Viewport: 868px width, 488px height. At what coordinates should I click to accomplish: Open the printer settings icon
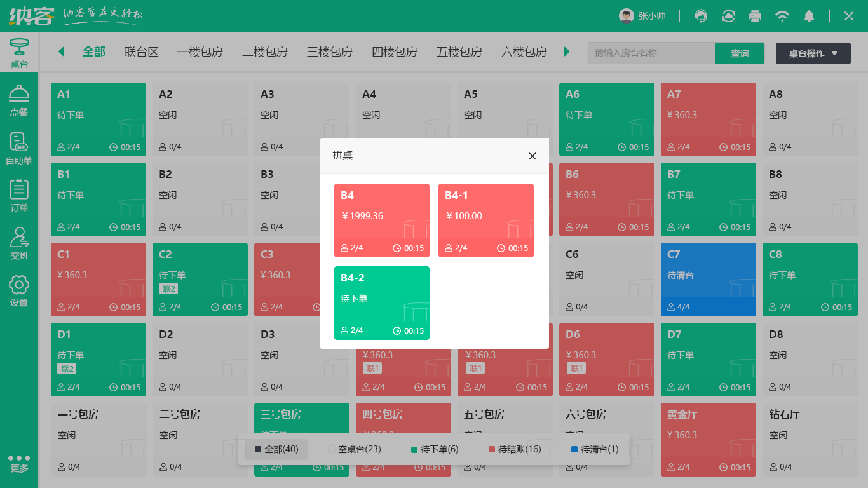pos(755,16)
